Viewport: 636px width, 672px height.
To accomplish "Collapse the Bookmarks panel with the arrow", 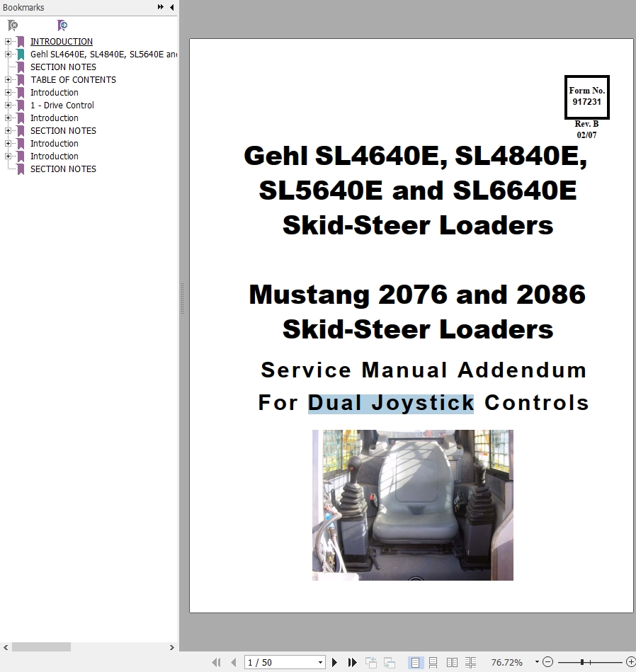I will click(x=172, y=7).
